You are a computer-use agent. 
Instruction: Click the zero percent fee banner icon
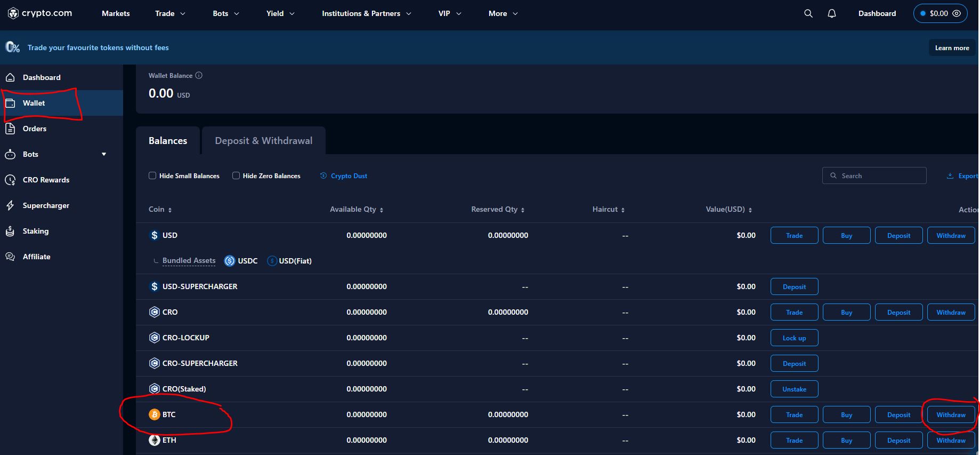coord(13,47)
